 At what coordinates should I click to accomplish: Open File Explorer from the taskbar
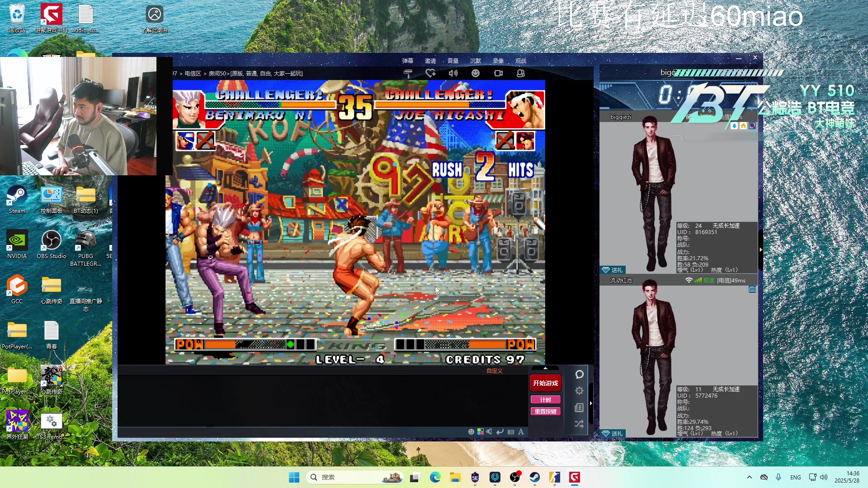coord(455,477)
